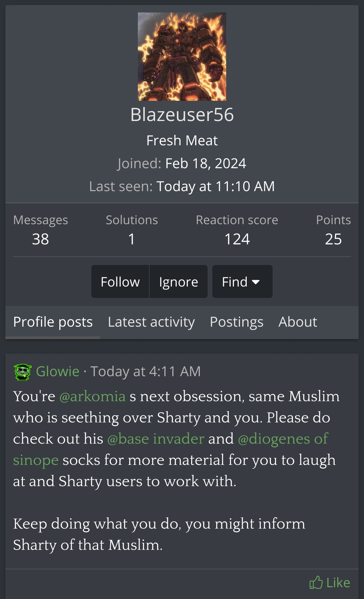Follow user Blazeuser56
Screen dimensions: 364x599
point(120,281)
